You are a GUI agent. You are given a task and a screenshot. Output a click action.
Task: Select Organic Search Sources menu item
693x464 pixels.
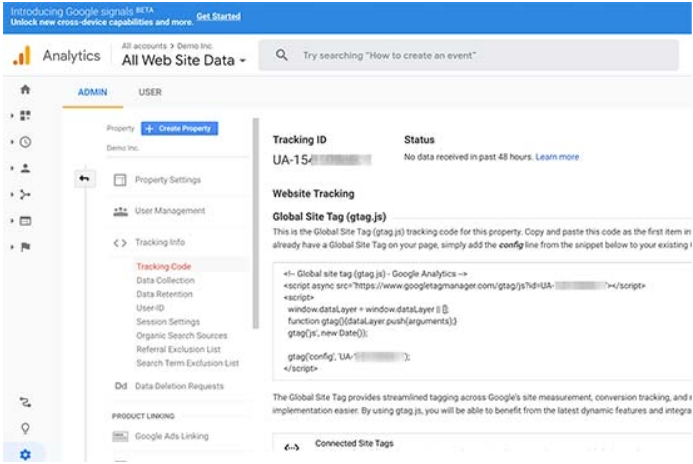pyautogui.click(x=182, y=335)
